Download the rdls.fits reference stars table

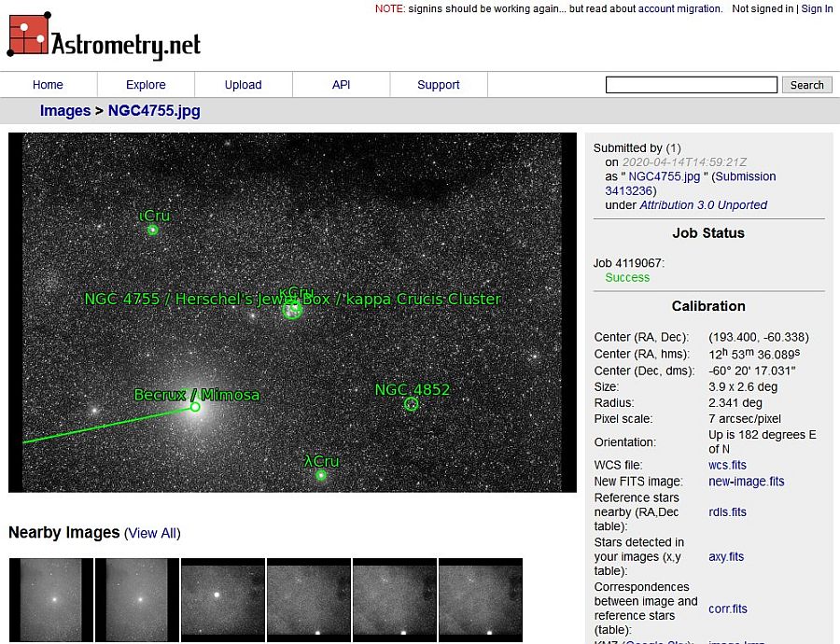click(727, 511)
